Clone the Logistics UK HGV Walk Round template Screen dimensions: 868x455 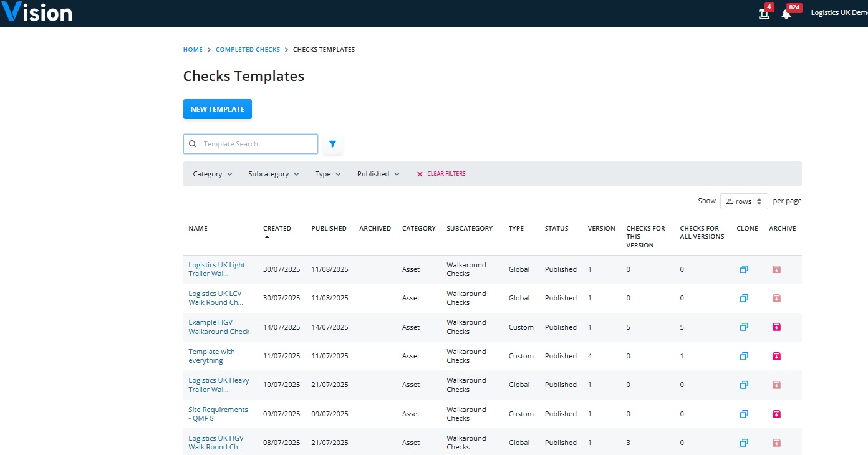(x=743, y=443)
